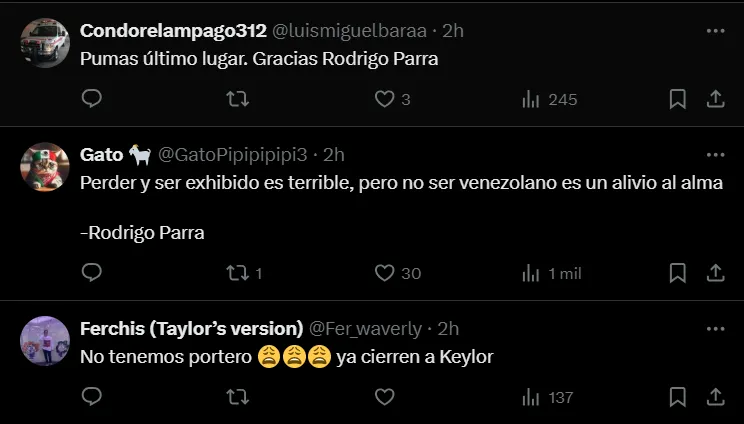Viewport: 744px width, 424px height.
Task: View Gato's tweet analytics, 1 mil views
Action: tap(531, 273)
